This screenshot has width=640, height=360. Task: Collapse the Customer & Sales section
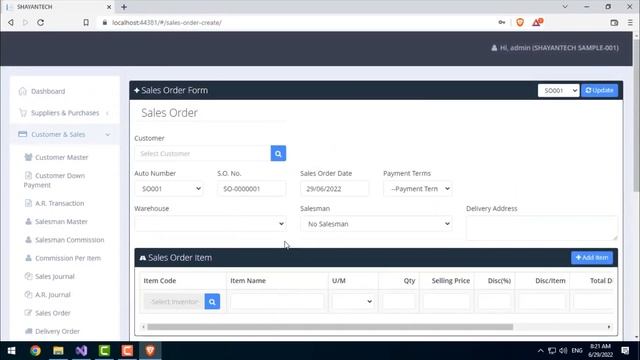(x=64, y=134)
